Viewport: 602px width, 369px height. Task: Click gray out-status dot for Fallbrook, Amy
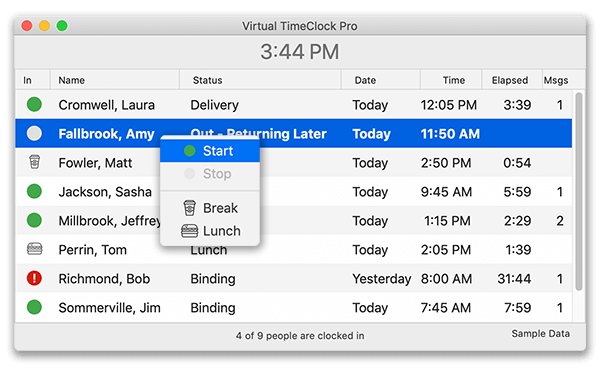34,134
